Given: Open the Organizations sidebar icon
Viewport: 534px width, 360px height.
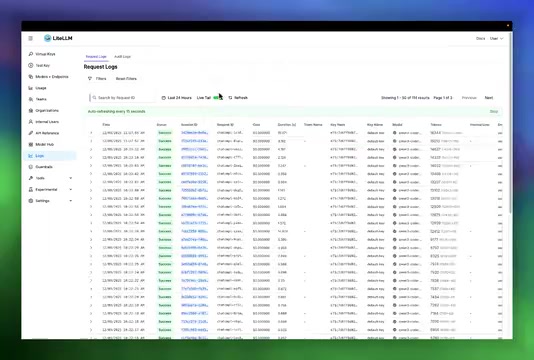Looking at the screenshot, I should (x=31, y=110).
